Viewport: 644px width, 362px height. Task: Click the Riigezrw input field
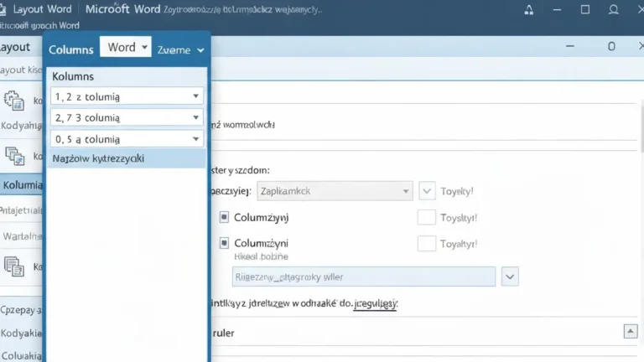point(364,277)
